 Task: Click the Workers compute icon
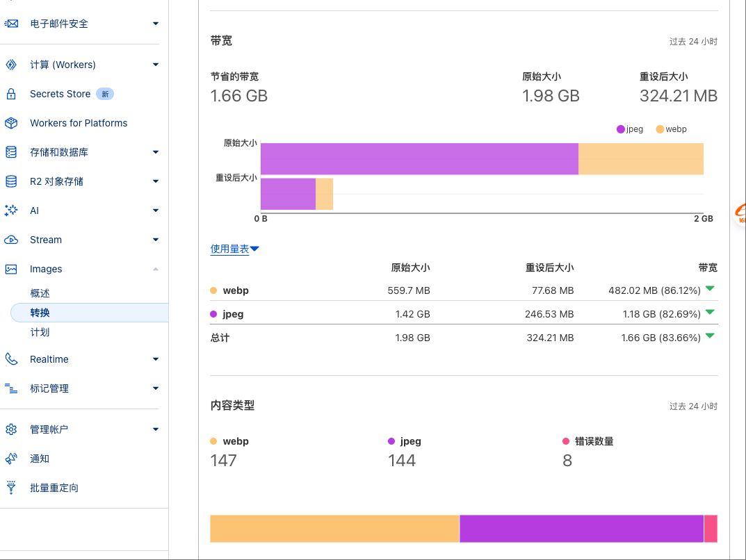point(11,65)
